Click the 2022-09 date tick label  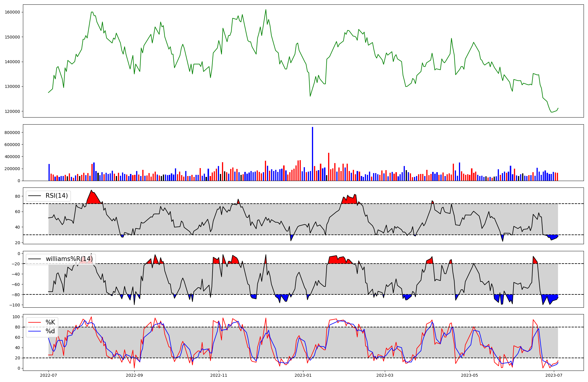[134, 375]
